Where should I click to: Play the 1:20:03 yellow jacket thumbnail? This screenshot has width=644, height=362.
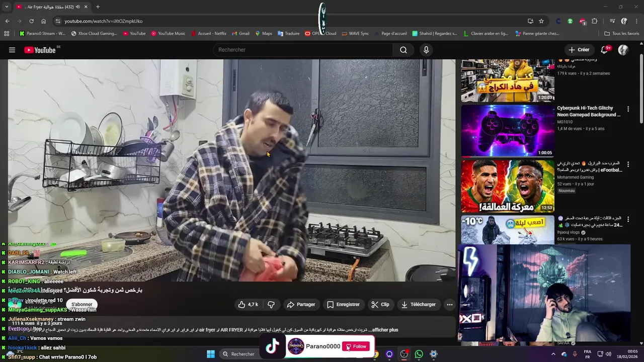[508, 80]
